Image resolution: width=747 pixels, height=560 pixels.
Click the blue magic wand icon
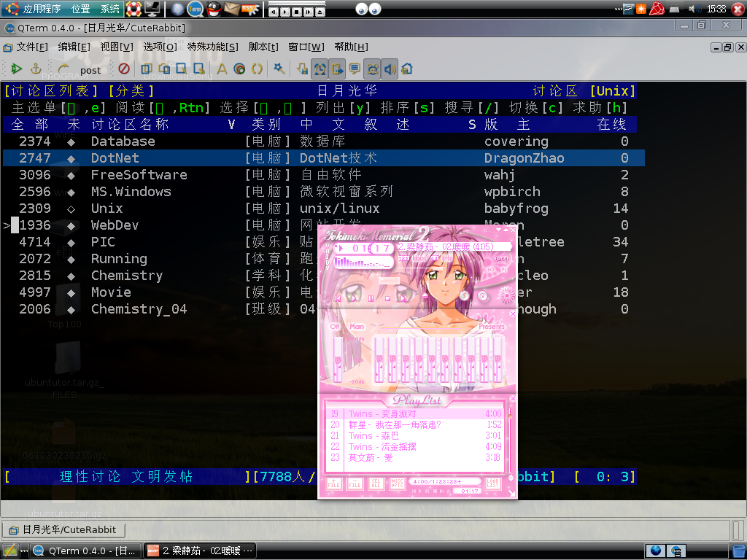pyautogui.click(x=279, y=69)
